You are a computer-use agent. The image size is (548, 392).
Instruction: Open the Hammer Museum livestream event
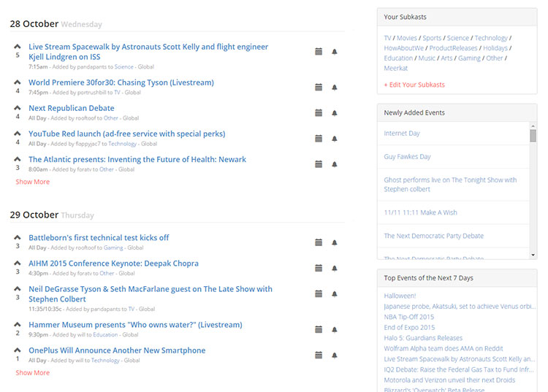(135, 325)
